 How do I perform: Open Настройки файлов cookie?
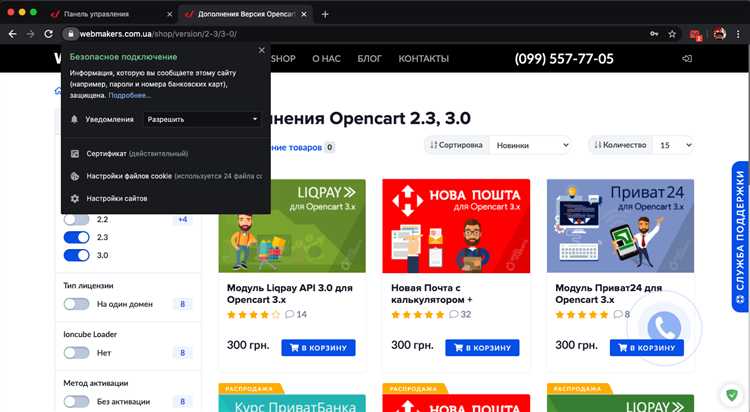(165, 176)
